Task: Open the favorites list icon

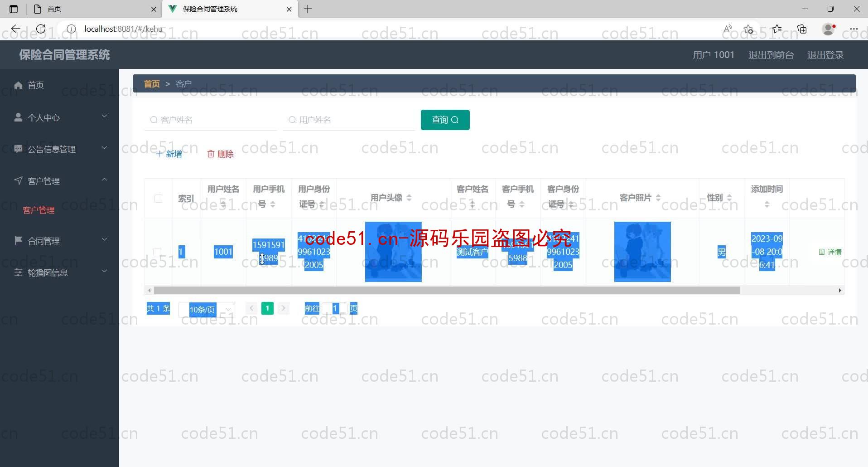Action: click(x=777, y=29)
